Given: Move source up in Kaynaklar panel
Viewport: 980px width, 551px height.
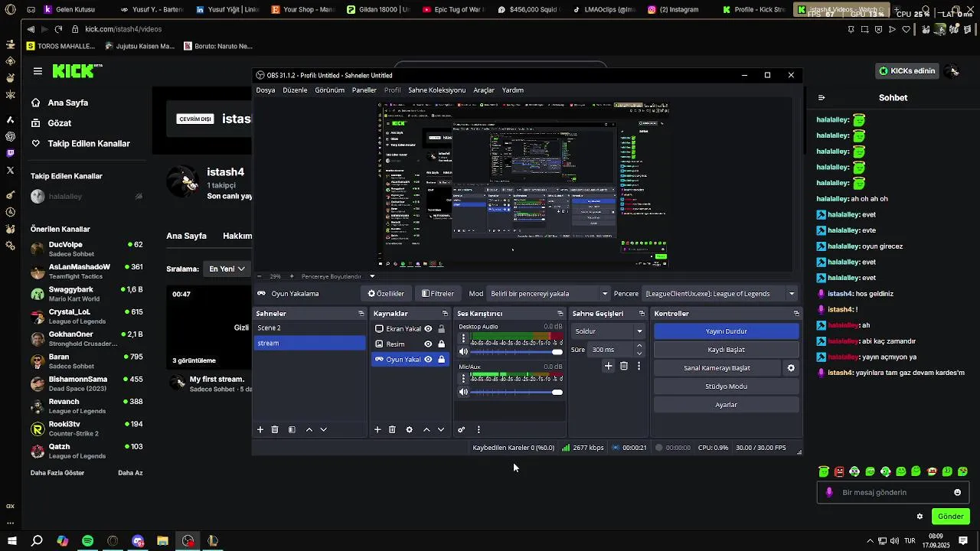Looking at the screenshot, I should click(426, 430).
